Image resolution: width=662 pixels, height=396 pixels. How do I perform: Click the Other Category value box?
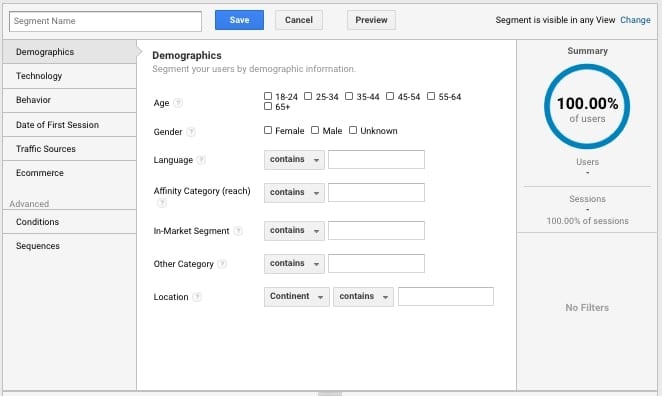[x=376, y=263]
